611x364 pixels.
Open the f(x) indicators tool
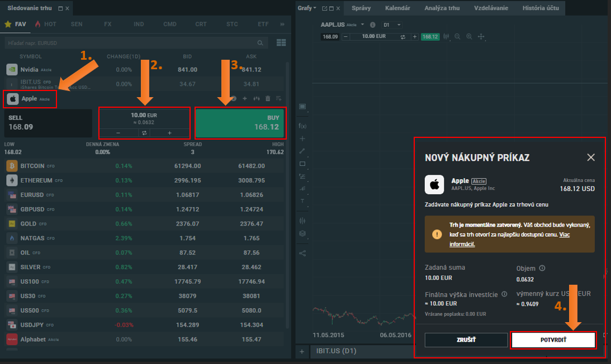tap(302, 126)
